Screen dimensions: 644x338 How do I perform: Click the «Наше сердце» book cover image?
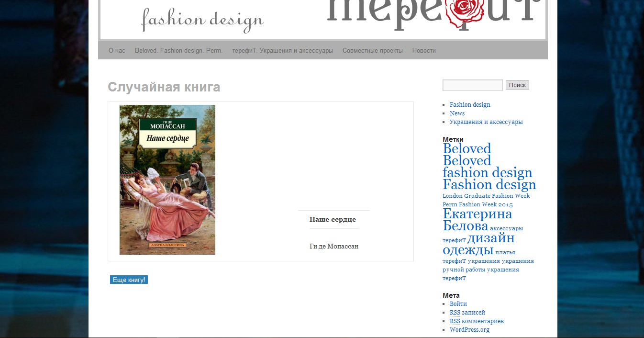pos(167,180)
